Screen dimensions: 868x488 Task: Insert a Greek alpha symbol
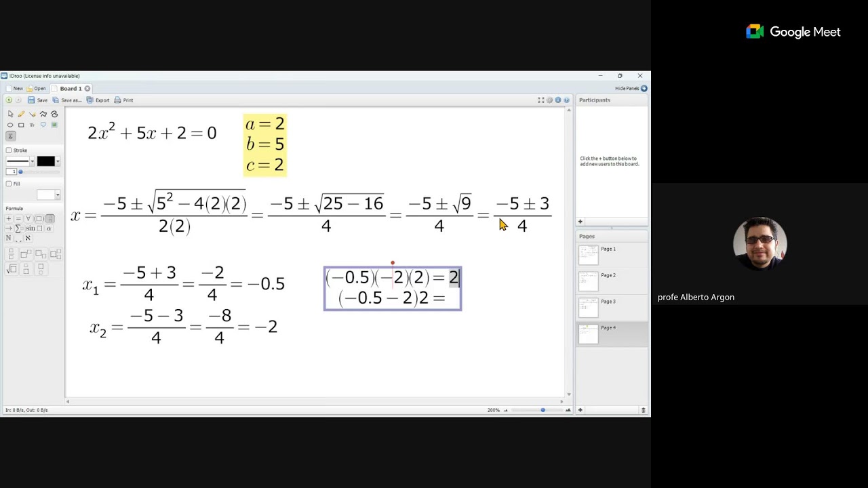(49, 228)
